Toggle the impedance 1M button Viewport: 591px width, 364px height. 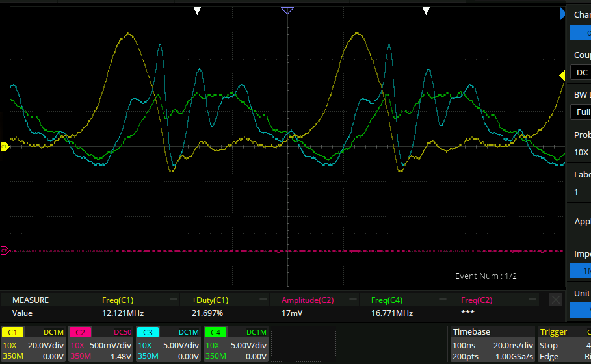pyautogui.click(x=580, y=270)
